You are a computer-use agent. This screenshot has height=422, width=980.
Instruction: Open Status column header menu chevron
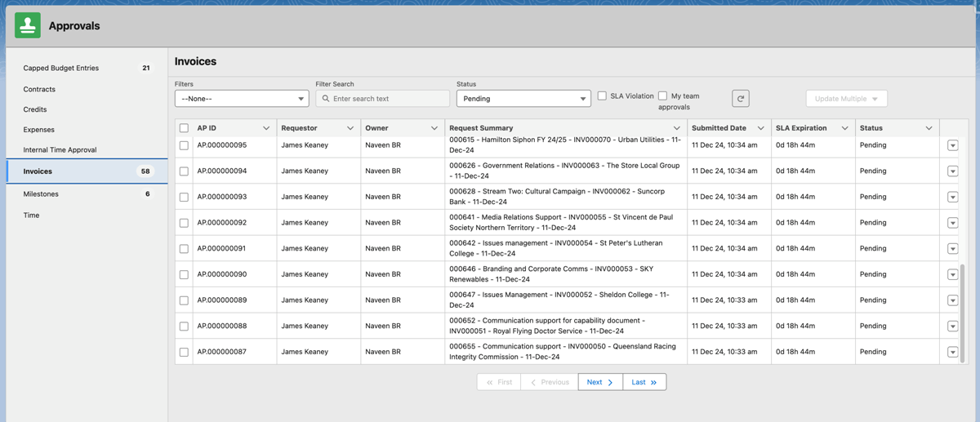click(929, 128)
